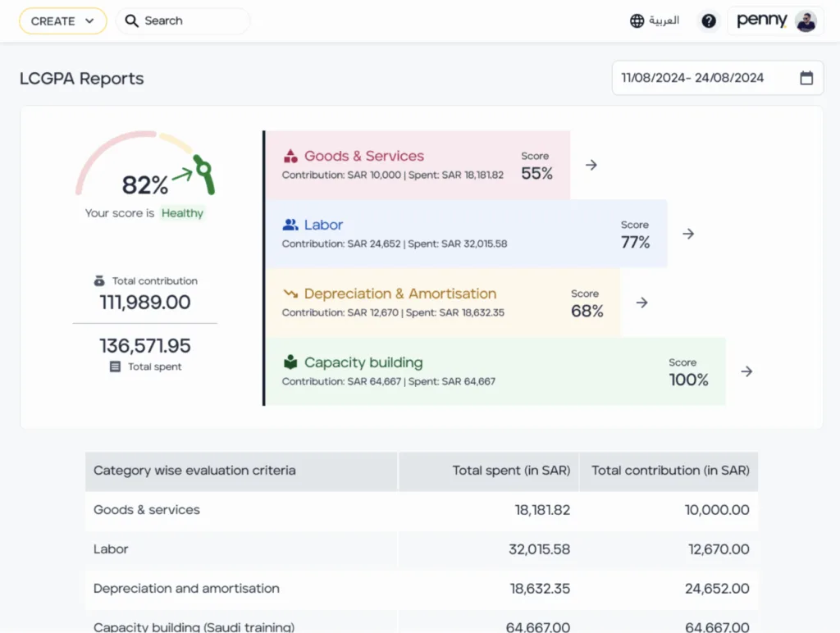
Task: Open Goods & Services details arrow
Action: [x=591, y=165]
